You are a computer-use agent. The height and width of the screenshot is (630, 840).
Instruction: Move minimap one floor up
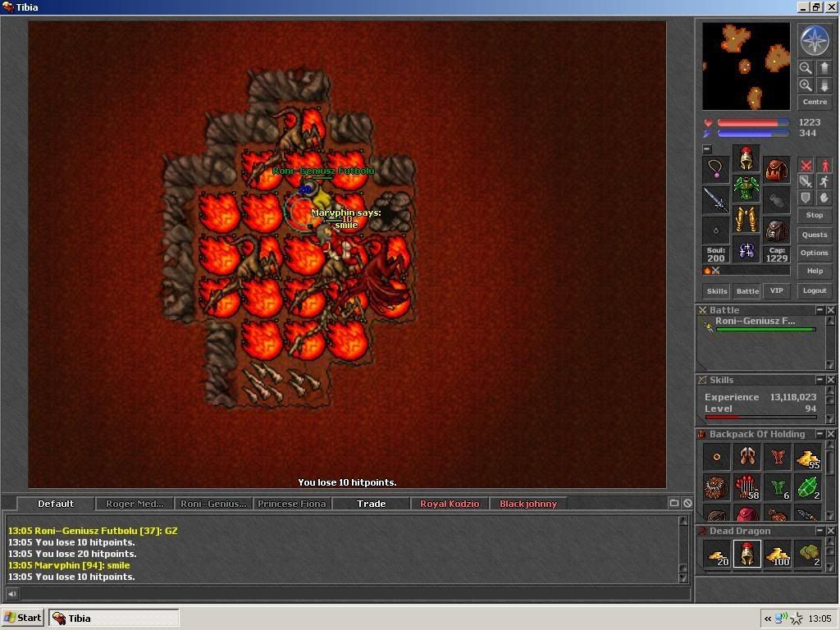click(824, 68)
